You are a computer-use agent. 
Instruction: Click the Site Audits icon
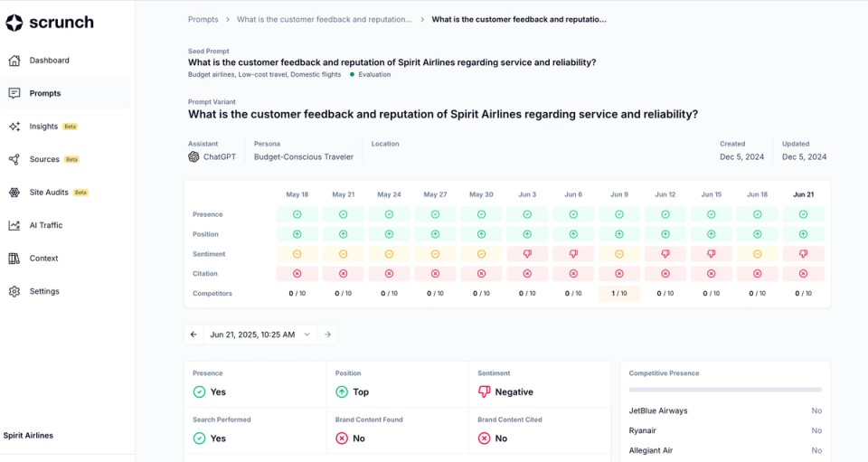[14, 193]
